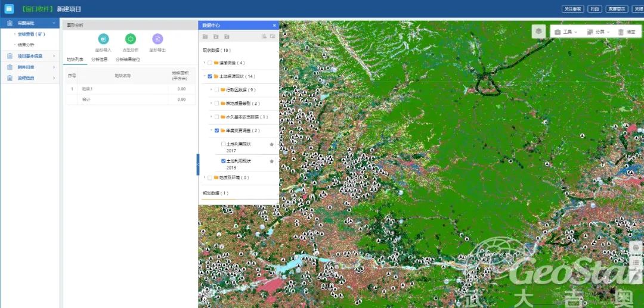Expand the 项目基本信息 sidebar section
The width and height of the screenshot is (644, 308).
coord(30,56)
